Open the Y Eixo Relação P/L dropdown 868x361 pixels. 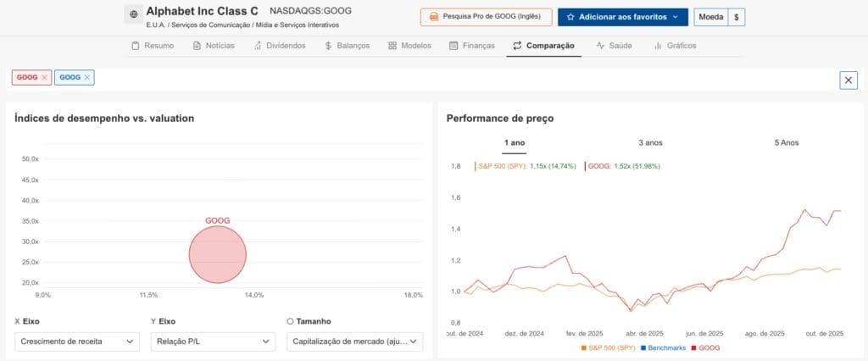(213, 342)
